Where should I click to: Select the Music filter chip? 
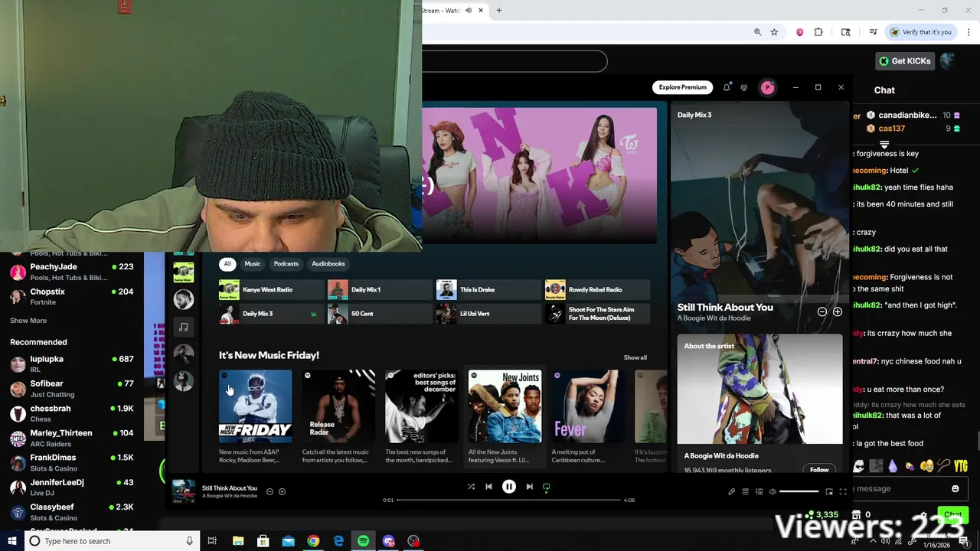253,264
